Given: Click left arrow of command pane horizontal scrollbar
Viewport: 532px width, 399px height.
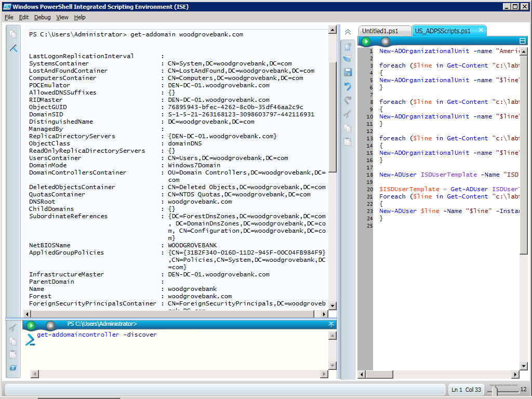Looking at the screenshot, I should (x=35, y=374).
